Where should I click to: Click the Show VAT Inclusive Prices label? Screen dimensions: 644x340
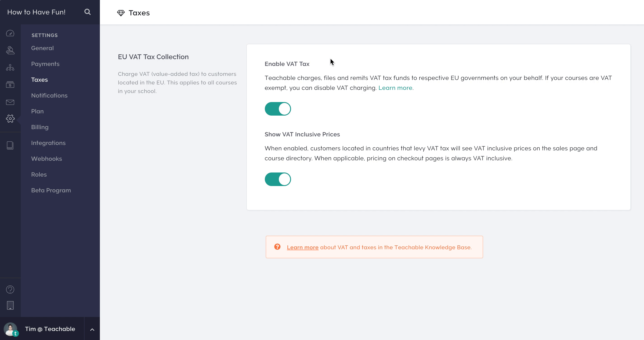302,134
